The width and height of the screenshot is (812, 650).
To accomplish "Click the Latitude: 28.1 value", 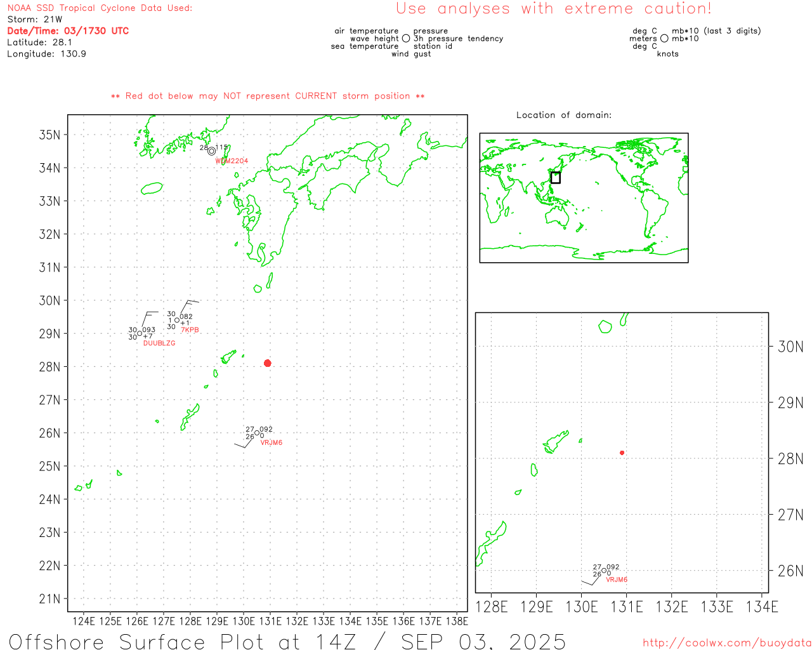I will point(39,42).
